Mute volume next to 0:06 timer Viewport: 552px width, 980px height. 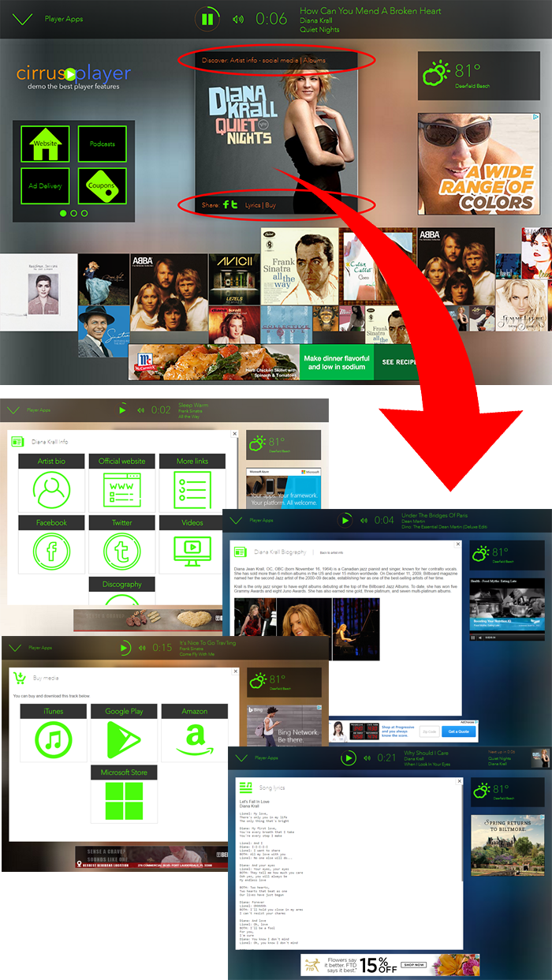click(x=238, y=19)
